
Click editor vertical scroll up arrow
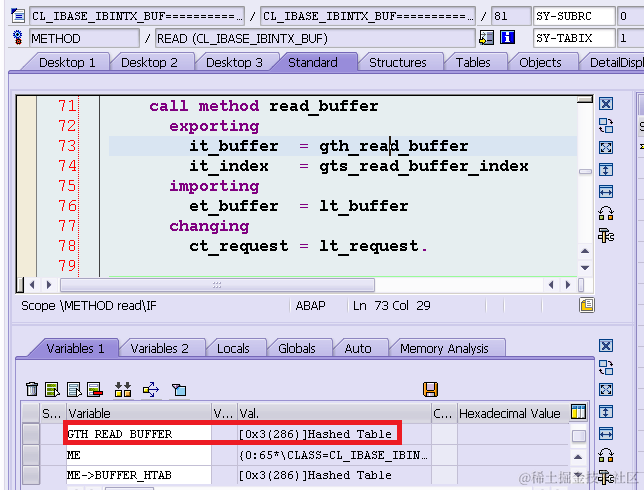click(585, 251)
